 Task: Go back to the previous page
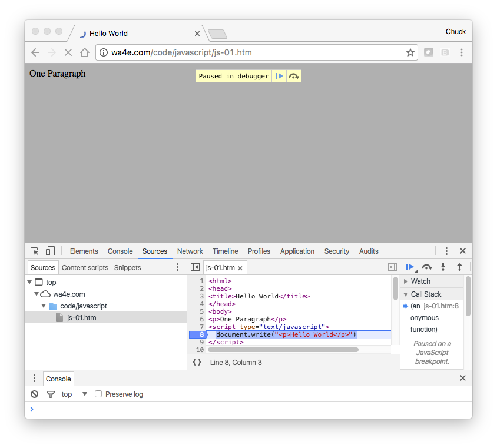coord(35,52)
